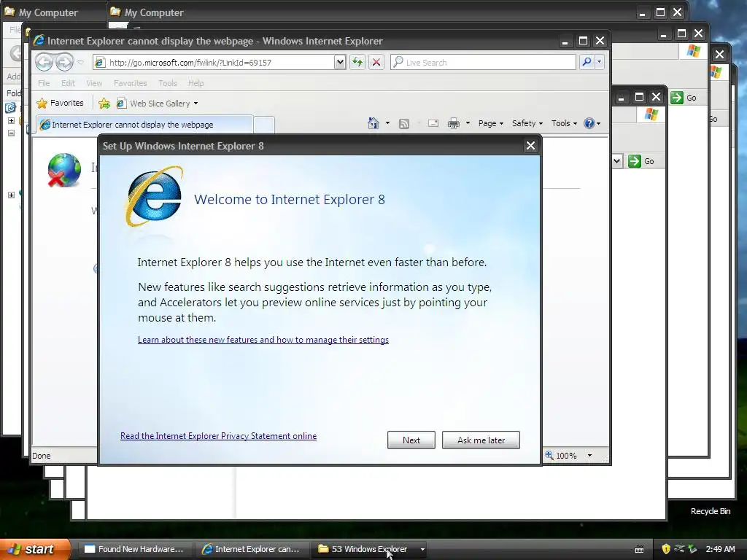This screenshot has width=747, height=560.
Task: Expand the Print dropdown arrow
Action: [x=468, y=123]
